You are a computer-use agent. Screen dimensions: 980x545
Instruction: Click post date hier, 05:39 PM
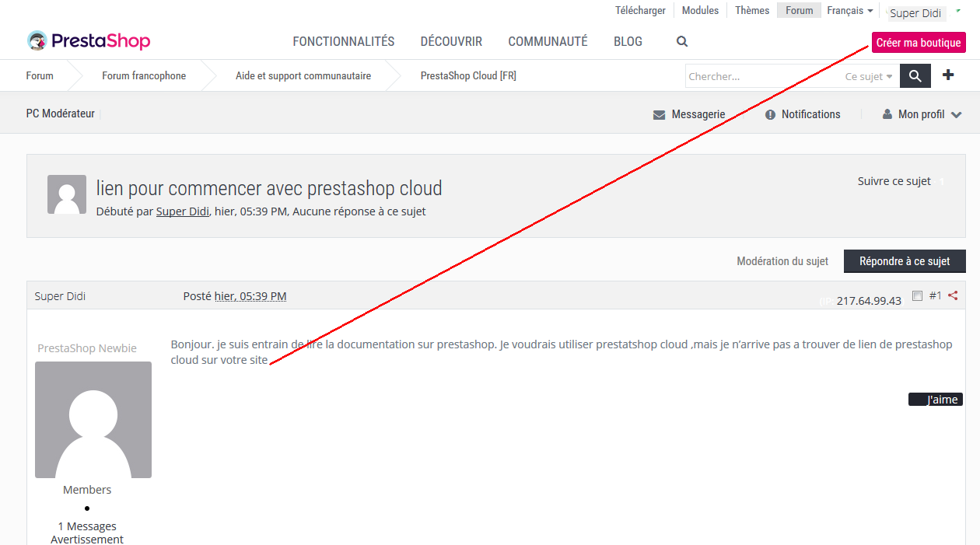tap(250, 296)
